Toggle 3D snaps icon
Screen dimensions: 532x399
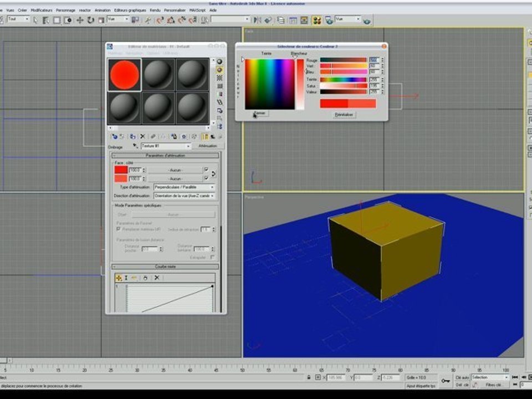160,20
